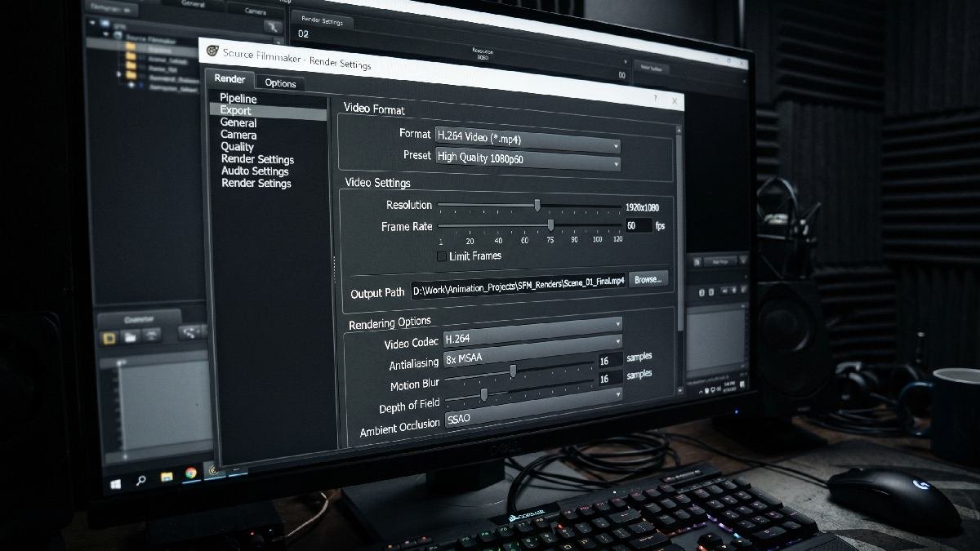The width and height of the screenshot is (980, 551).
Task: Open the background Render Settings tab
Action: (x=322, y=20)
